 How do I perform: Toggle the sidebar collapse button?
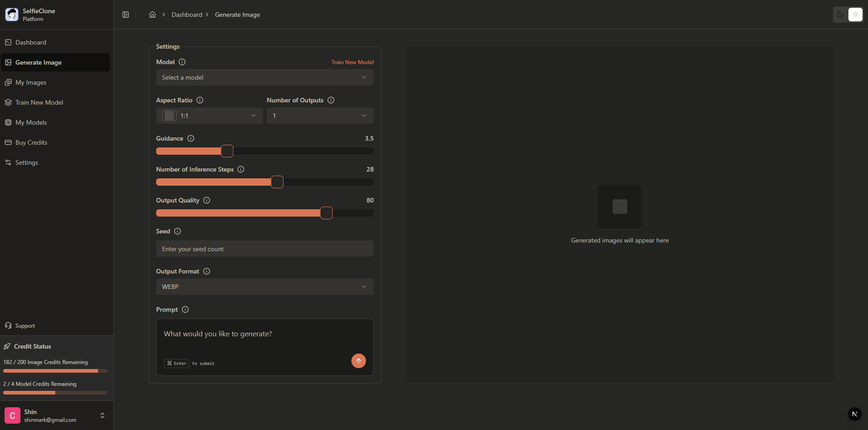(x=126, y=14)
